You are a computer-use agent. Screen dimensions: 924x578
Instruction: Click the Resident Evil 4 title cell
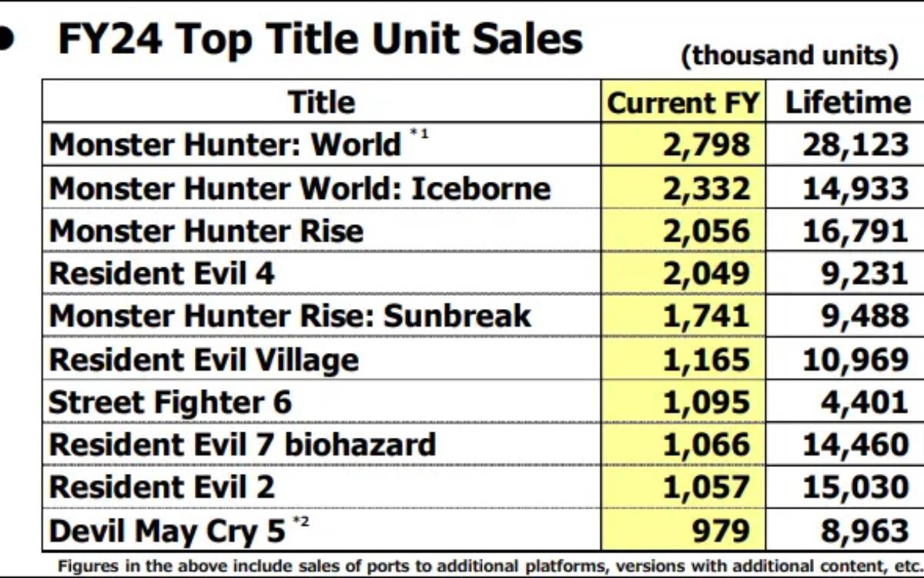tap(161, 273)
